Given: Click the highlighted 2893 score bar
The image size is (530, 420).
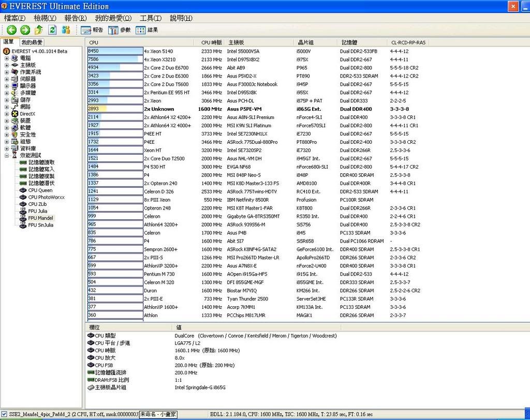Looking at the screenshot, I should (115, 109).
